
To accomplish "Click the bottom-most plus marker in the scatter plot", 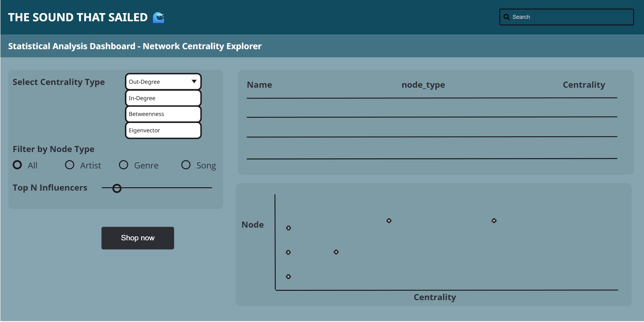I will [288, 276].
